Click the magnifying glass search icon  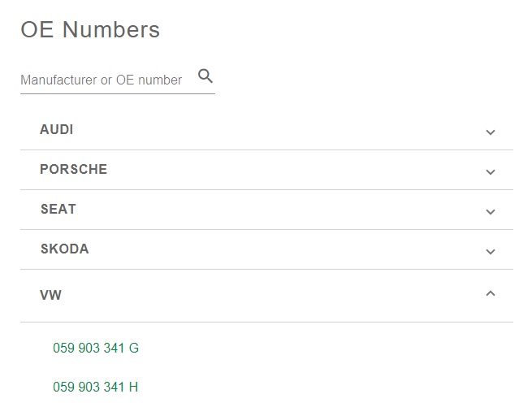(x=205, y=76)
